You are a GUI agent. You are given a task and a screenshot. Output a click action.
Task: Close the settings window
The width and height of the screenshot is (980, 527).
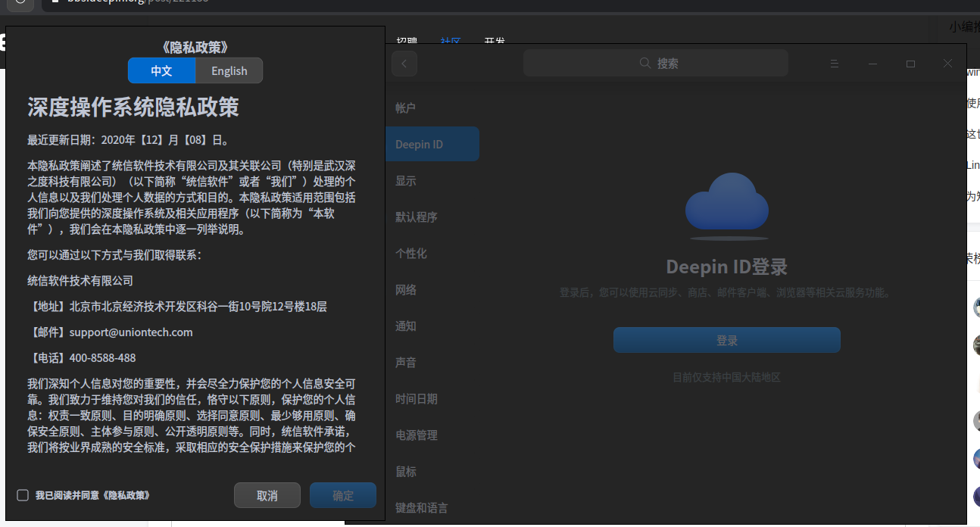coord(947,64)
